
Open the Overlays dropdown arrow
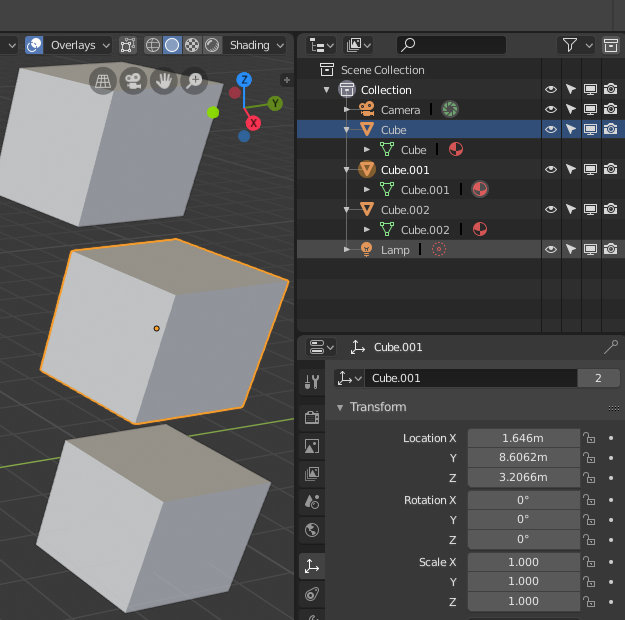point(106,45)
